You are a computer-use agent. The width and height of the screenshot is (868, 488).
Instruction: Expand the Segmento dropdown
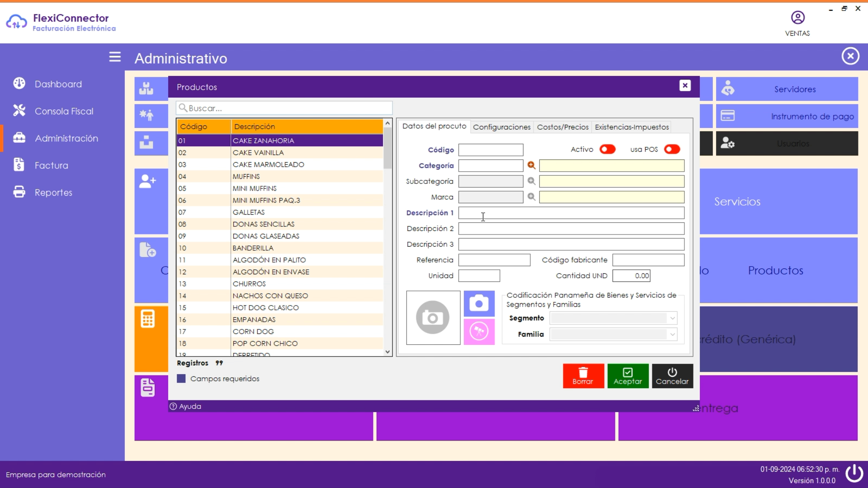point(672,318)
